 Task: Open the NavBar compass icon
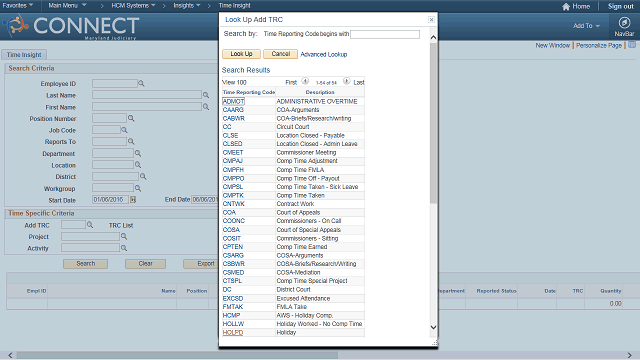[x=624, y=23]
